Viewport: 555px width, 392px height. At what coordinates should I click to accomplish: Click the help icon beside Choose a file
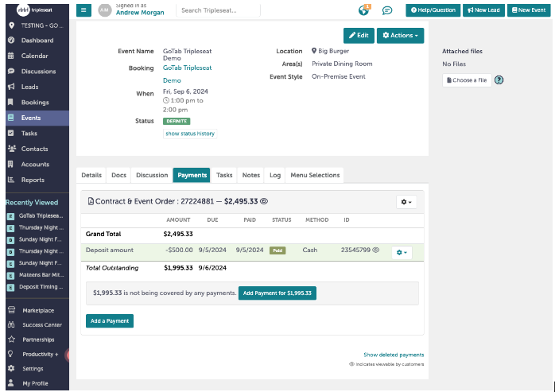pos(499,80)
